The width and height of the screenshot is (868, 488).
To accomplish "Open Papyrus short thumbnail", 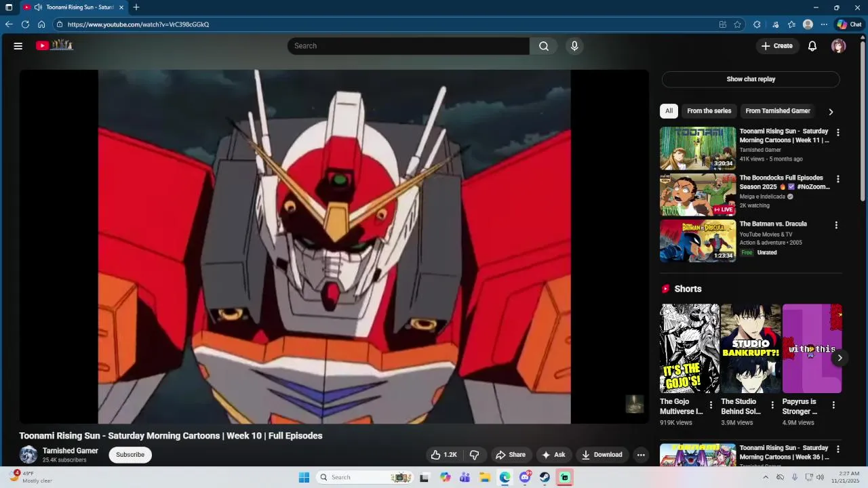I will (x=812, y=348).
